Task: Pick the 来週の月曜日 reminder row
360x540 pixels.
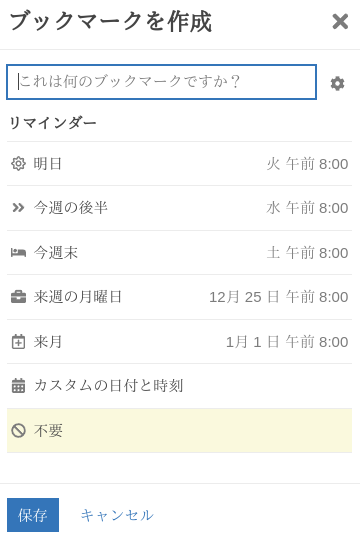Action: (x=179, y=297)
